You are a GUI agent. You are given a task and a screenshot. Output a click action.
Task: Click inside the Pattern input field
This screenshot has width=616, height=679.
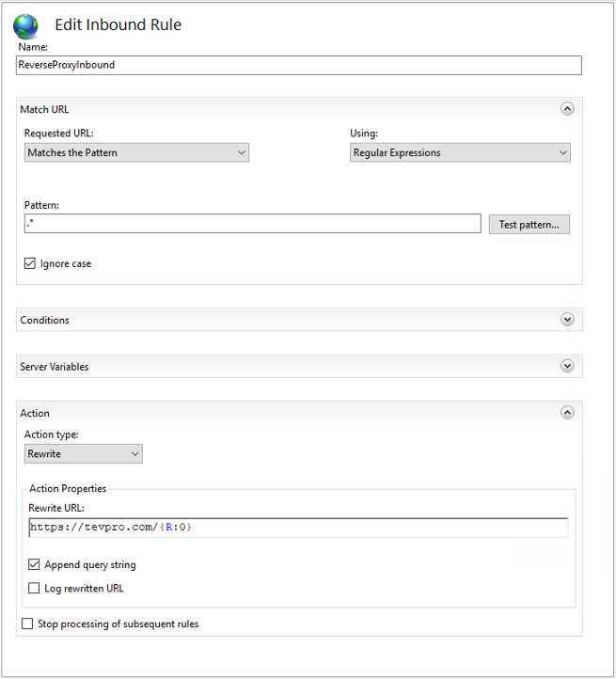click(x=253, y=224)
